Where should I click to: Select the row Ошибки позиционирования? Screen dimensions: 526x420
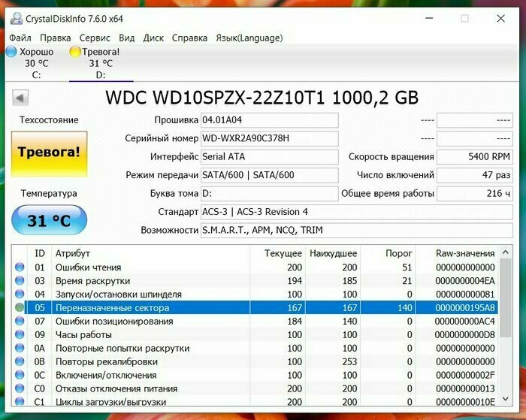[255, 321]
